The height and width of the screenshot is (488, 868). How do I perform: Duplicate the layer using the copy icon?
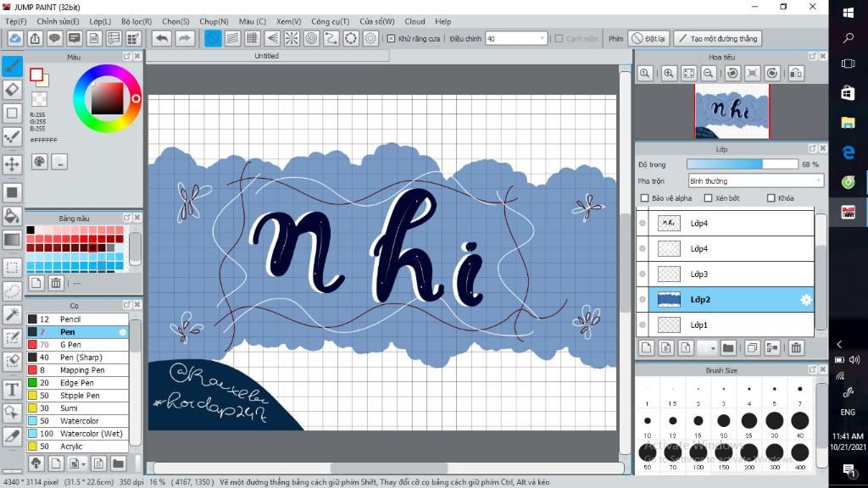[x=752, y=348]
